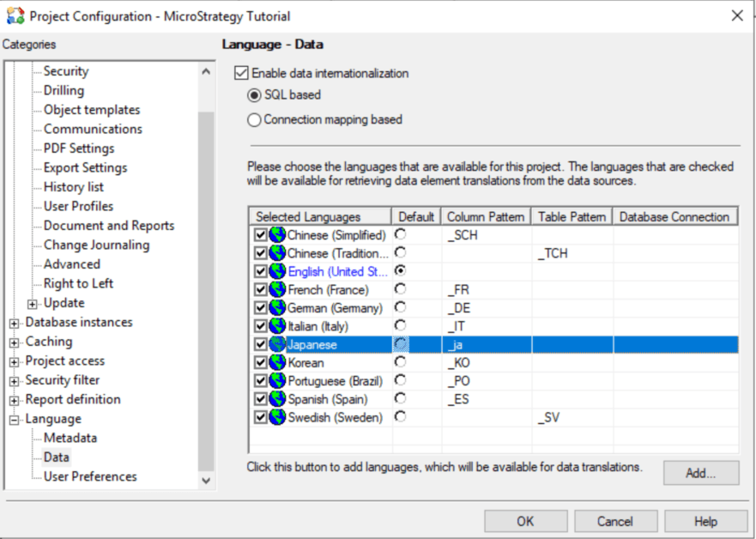Set Spanish (Spain) as default language radio

tap(400, 398)
